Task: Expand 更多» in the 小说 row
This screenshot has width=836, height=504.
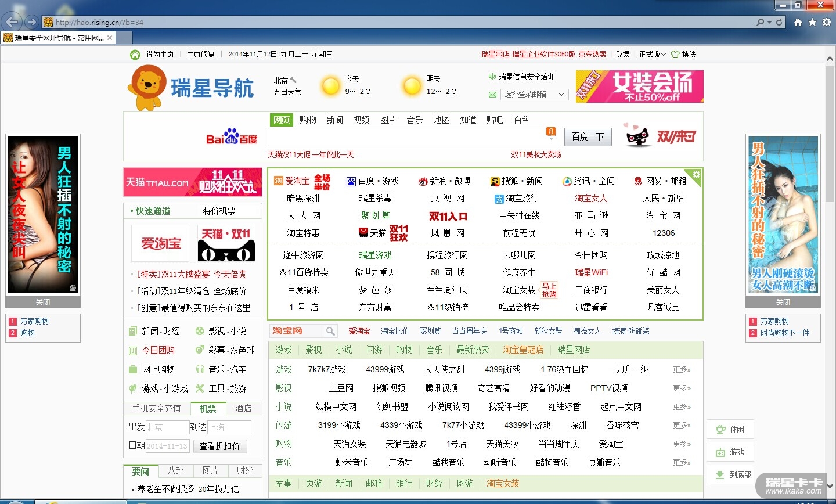Action: coord(682,406)
